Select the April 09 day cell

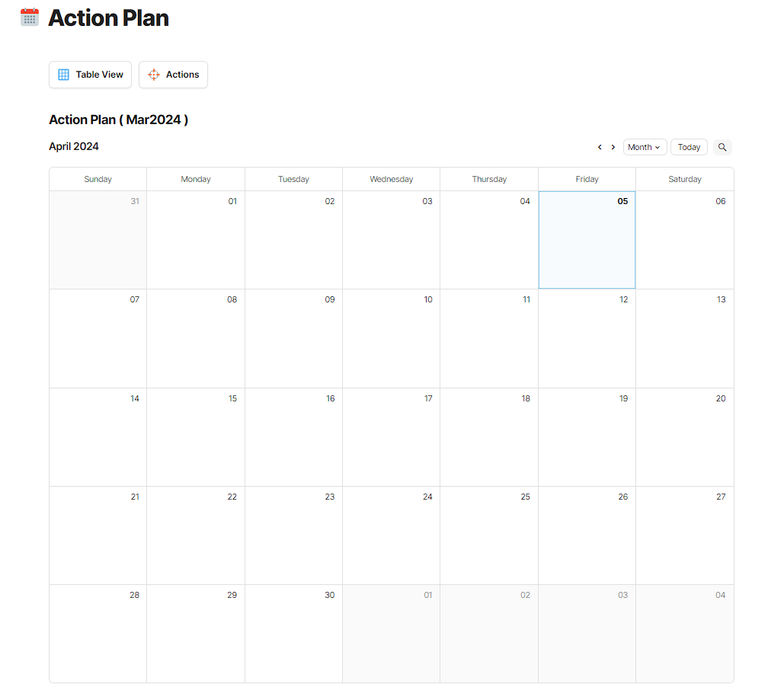pyautogui.click(x=293, y=339)
